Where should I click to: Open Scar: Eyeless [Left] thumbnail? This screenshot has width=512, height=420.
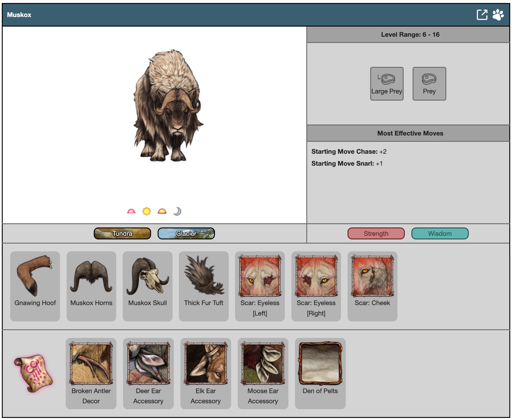(260, 276)
